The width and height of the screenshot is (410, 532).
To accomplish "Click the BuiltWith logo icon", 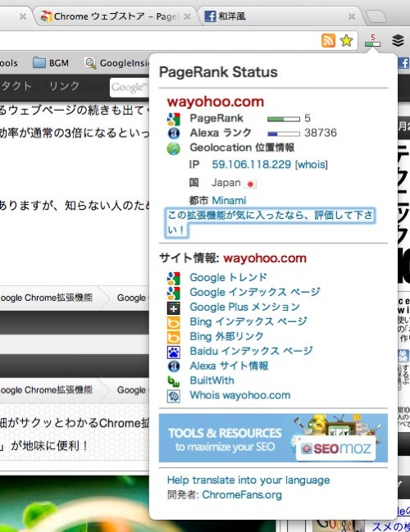I will (174, 381).
